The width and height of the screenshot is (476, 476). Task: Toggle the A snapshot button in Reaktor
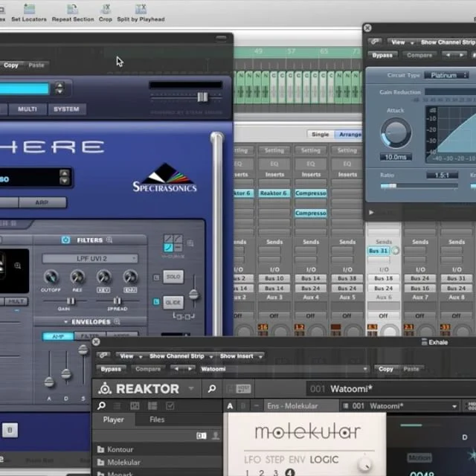coord(230,406)
